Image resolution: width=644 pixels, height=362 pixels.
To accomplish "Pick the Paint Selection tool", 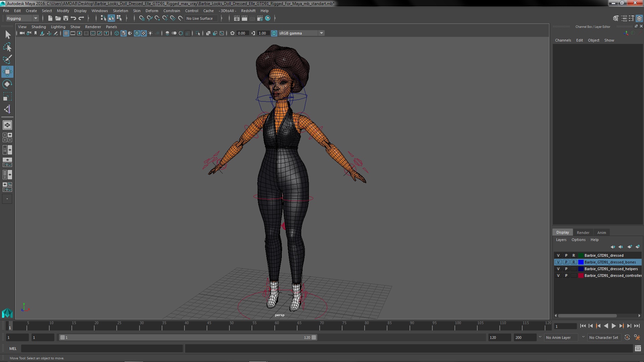I will click(7, 59).
